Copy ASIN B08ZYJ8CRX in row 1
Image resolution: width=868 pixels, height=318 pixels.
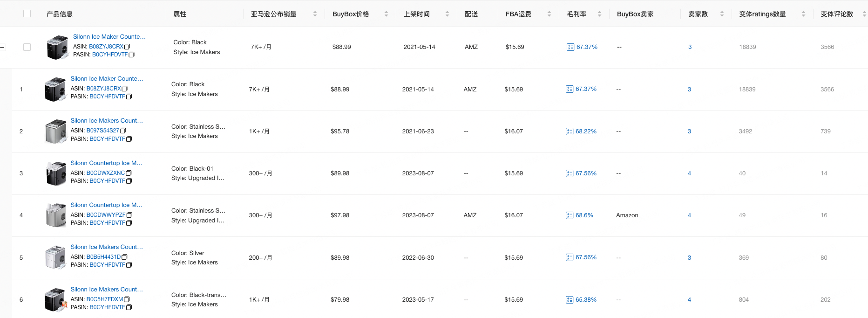125,89
